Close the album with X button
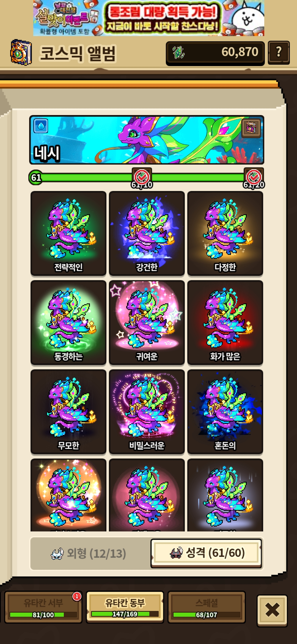The width and height of the screenshot is (297, 644). [x=272, y=610]
